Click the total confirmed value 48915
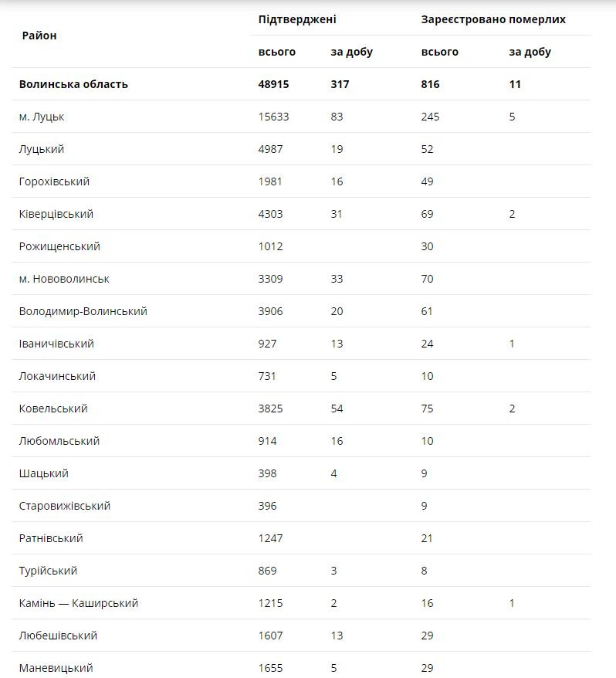The width and height of the screenshot is (616, 678). click(x=274, y=84)
